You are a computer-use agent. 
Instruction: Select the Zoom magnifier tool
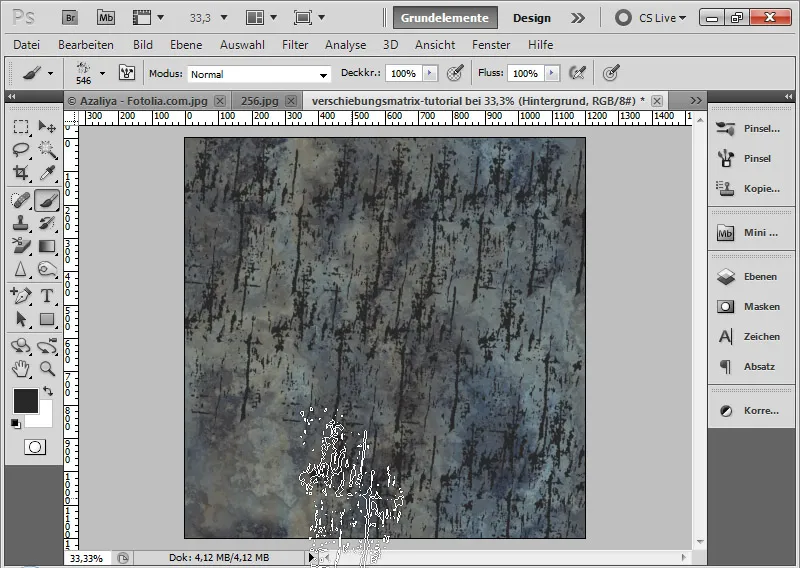(47, 368)
